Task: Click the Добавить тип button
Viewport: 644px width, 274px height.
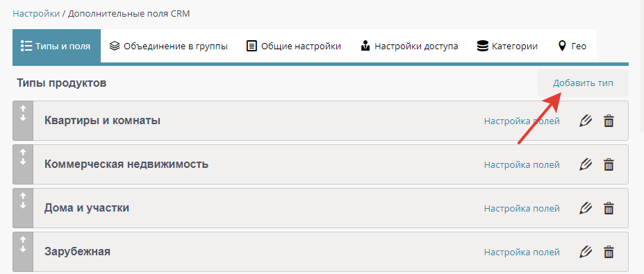Action: [584, 83]
